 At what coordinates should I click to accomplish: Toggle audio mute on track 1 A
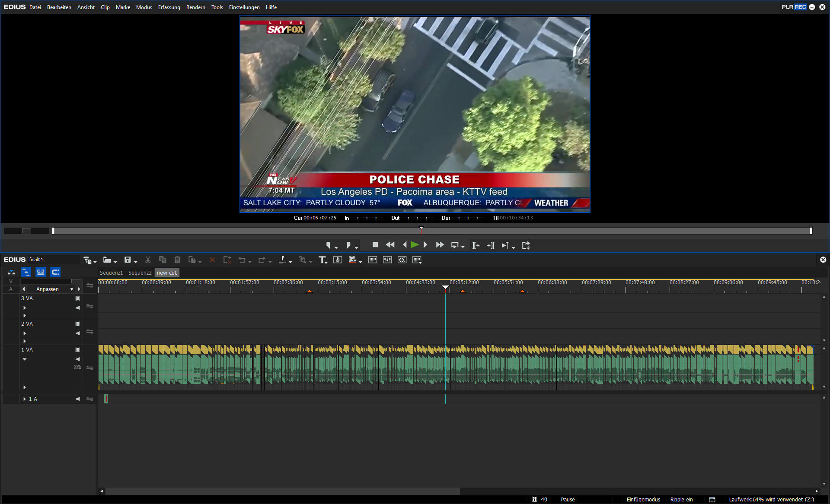point(78,399)
